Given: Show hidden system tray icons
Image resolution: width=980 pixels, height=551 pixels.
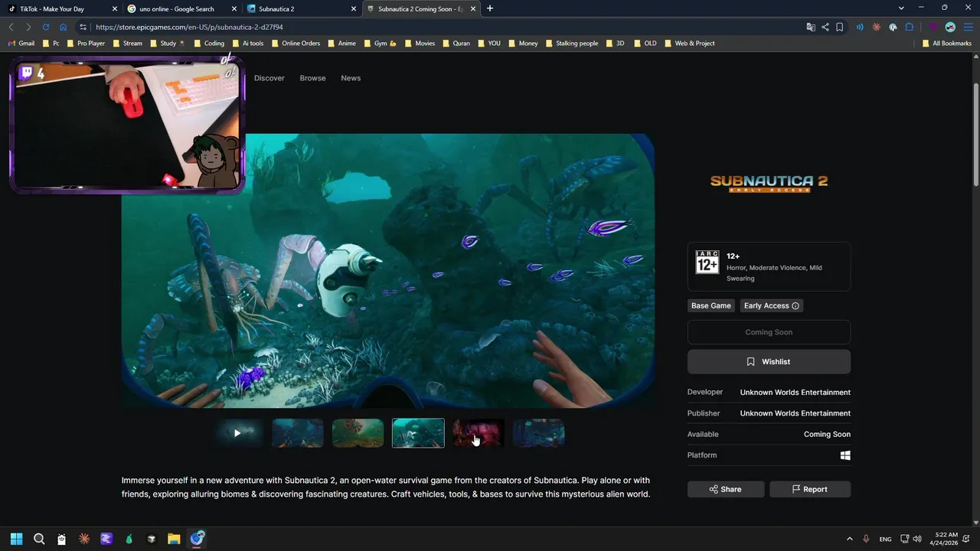Looking at the screenshot, I should pos(849,539).
